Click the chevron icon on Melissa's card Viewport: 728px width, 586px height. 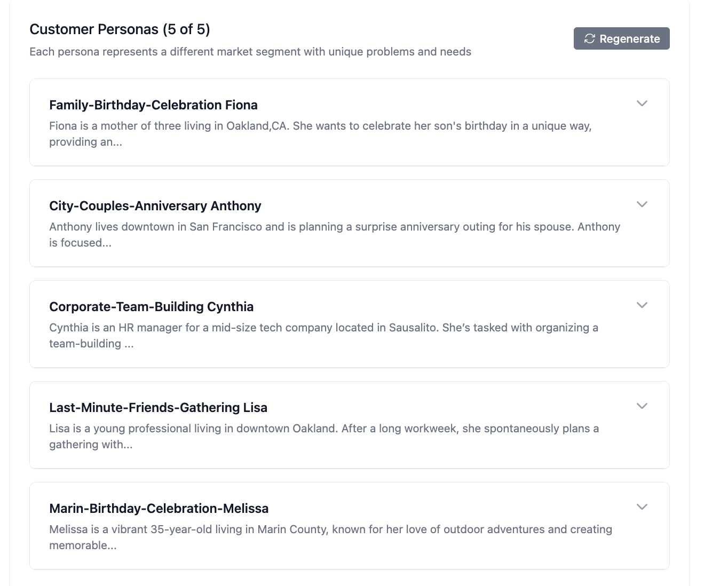[642, 506]
